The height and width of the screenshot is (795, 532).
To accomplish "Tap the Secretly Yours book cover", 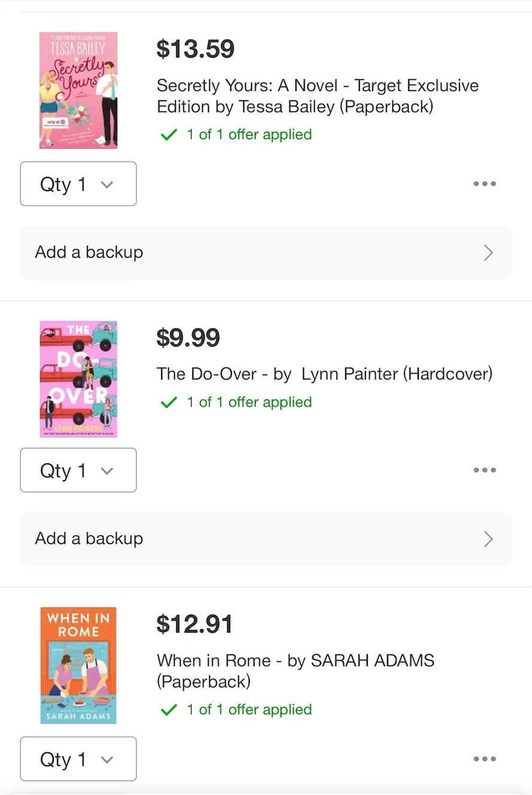I will (78, 91).
